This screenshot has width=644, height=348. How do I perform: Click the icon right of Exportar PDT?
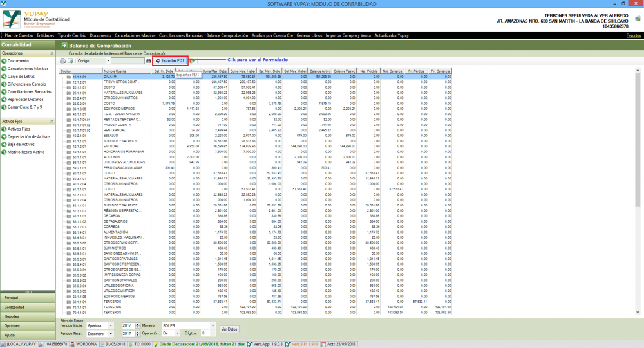192,60
